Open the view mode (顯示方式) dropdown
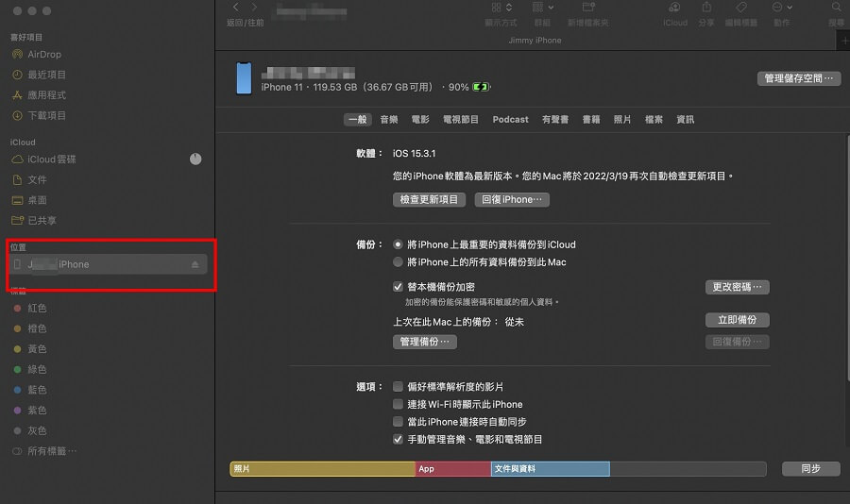This screenshot has width=850, height=504. coord(500,8)
